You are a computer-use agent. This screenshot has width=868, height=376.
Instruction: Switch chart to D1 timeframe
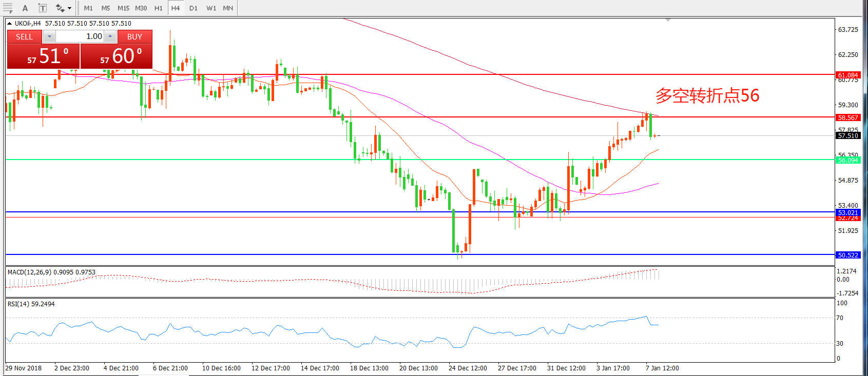tap(193, 8)
